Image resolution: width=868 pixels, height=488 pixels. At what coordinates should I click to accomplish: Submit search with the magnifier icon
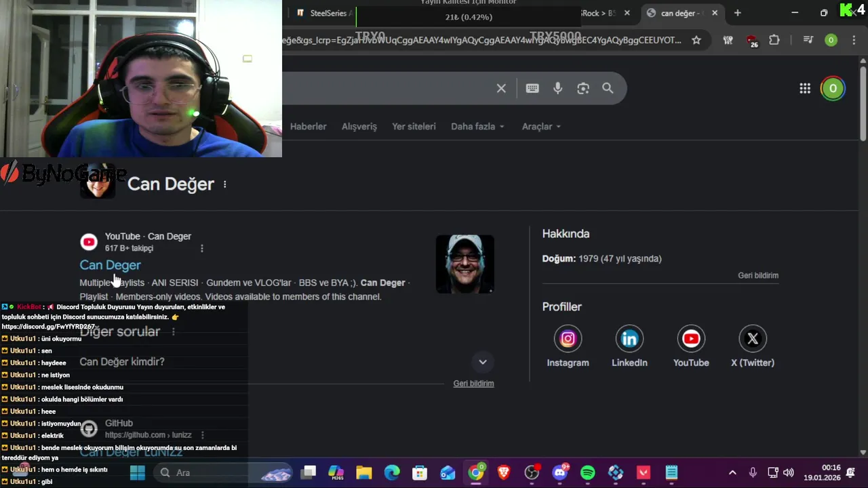pyautogui.click(x=608, y=88)
